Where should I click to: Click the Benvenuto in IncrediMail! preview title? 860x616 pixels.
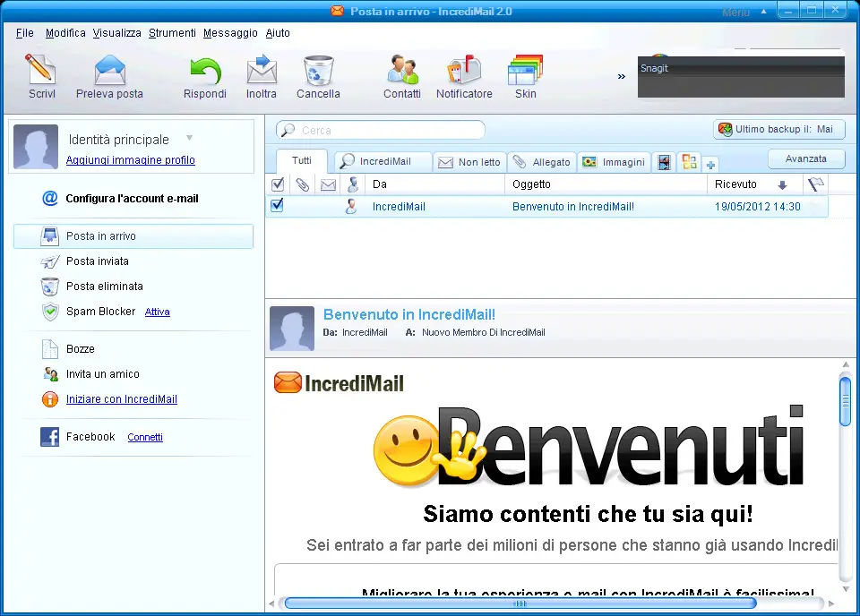(409, 314)
